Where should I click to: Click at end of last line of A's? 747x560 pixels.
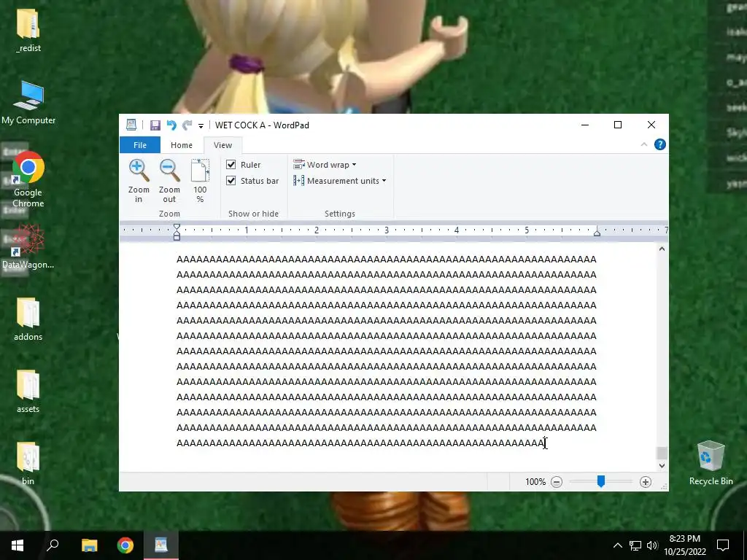(544, 443)
